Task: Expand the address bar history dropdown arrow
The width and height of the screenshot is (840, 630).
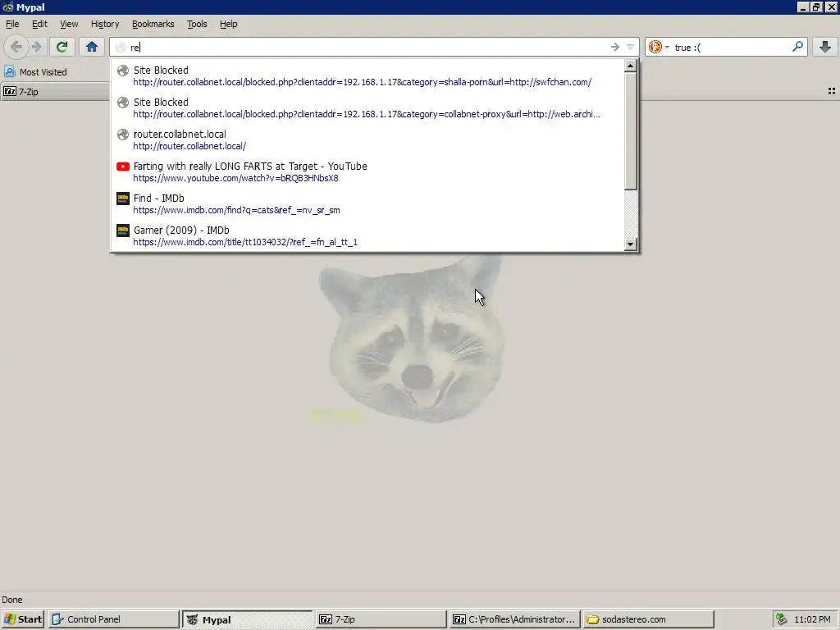Action: pos(631,47)
